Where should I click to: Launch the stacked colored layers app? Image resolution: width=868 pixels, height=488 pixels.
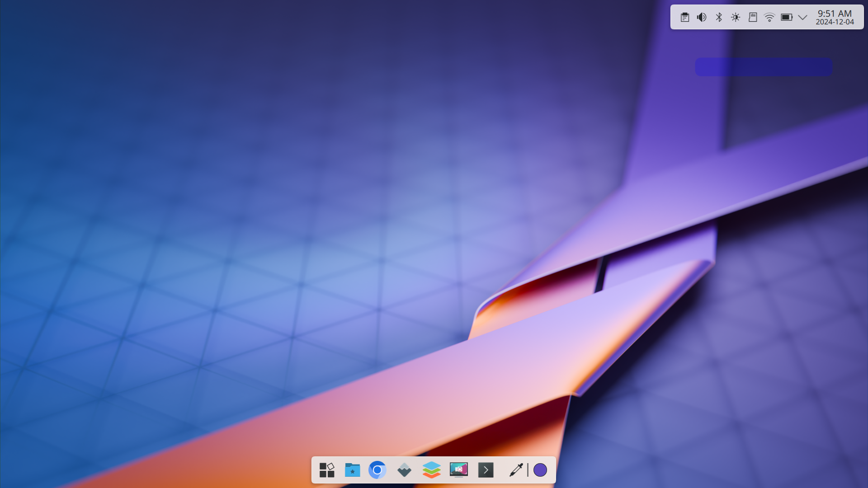(x=431, y=470)
